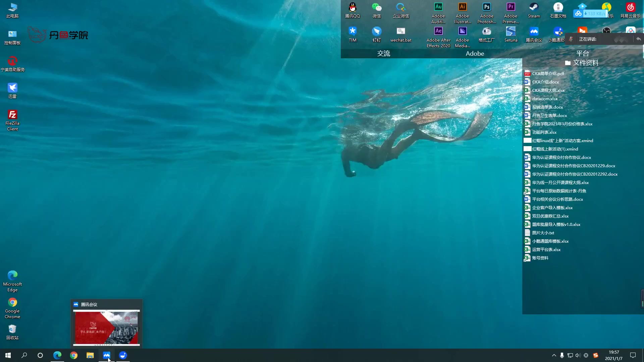Open the 企业微信 shortcut

coord(401,10)
